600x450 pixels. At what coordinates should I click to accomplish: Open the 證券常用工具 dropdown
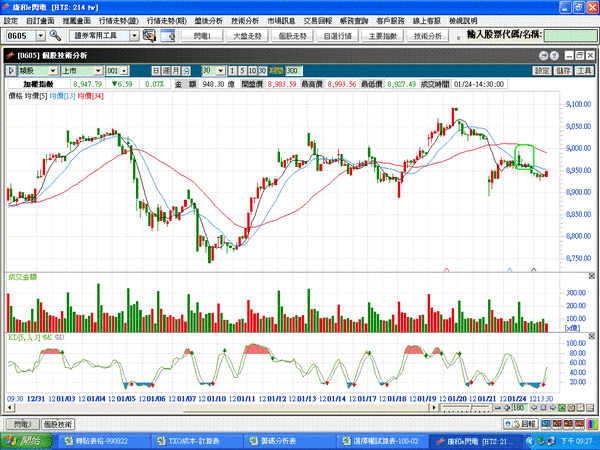(134, 36)
